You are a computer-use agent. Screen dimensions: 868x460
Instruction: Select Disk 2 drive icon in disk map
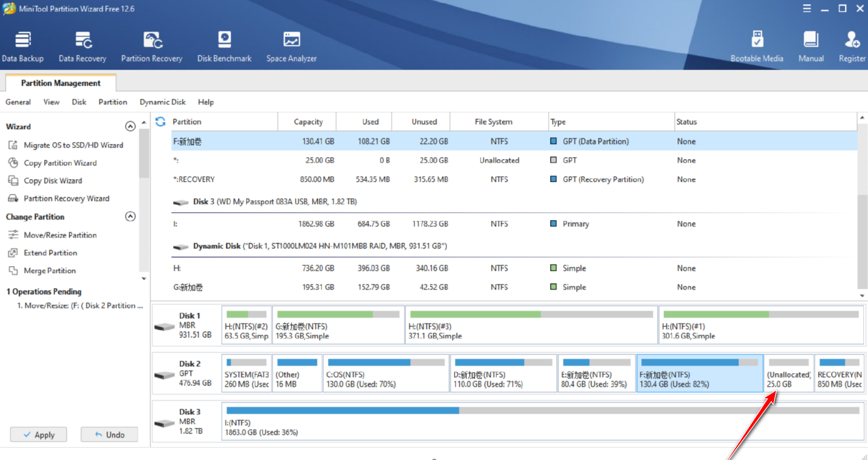click(165, 375)
